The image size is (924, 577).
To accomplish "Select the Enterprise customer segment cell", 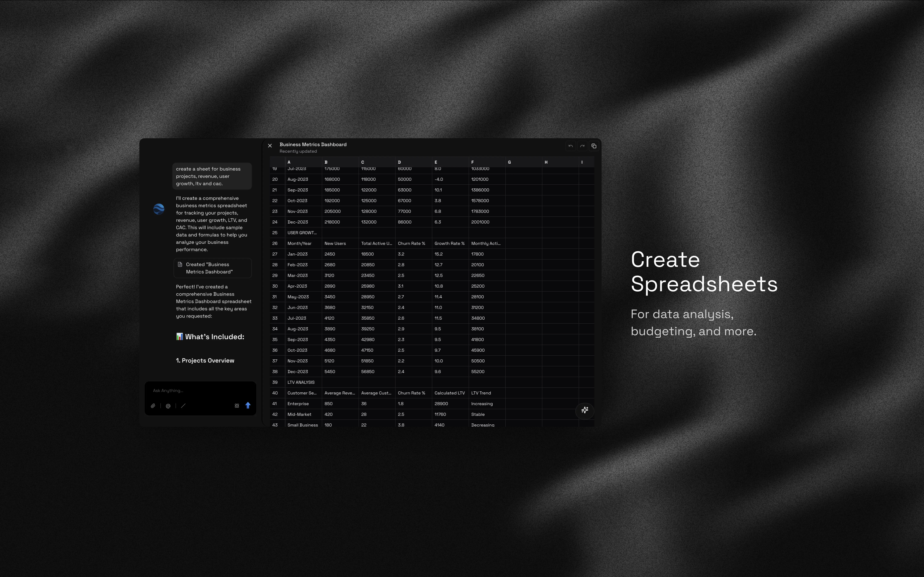I will tap(299, 404).
